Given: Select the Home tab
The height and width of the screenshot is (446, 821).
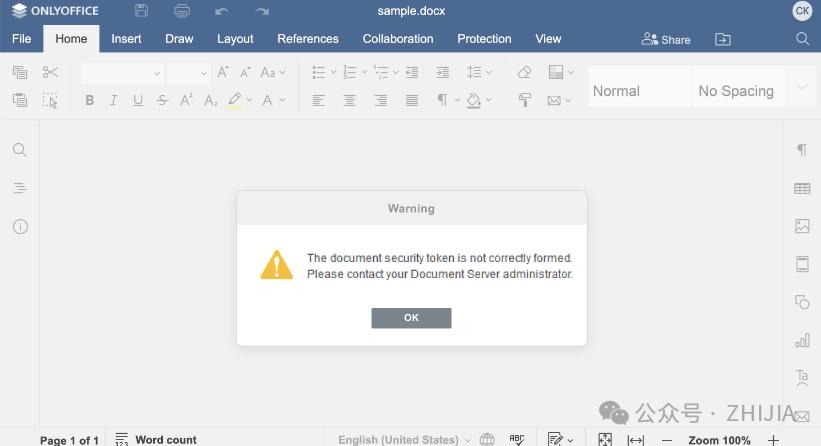Looking at the screenshot, I should pos(71,39).
